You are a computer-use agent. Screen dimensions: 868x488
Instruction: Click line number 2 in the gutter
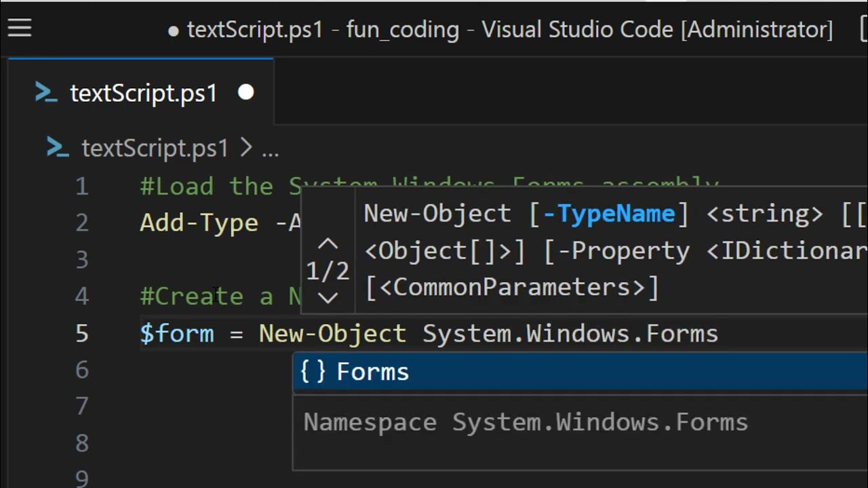tap(82, 223)
